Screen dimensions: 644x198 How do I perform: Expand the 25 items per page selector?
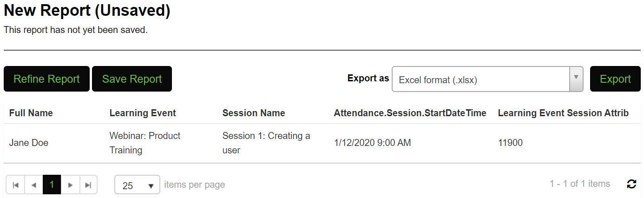point(137,185)
